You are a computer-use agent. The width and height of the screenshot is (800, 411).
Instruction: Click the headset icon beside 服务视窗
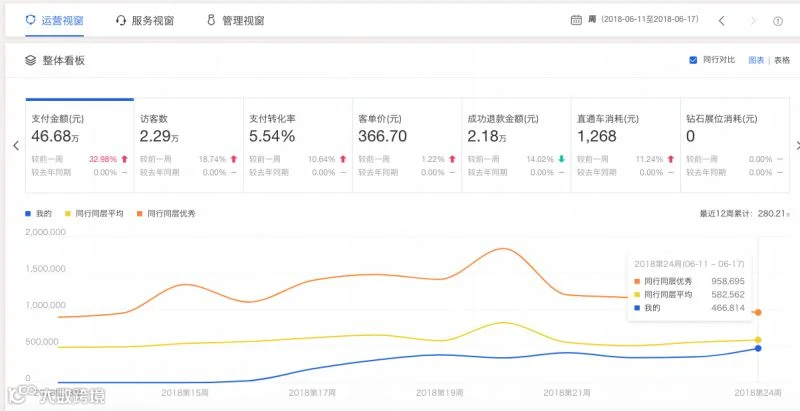tap(121, 21)
